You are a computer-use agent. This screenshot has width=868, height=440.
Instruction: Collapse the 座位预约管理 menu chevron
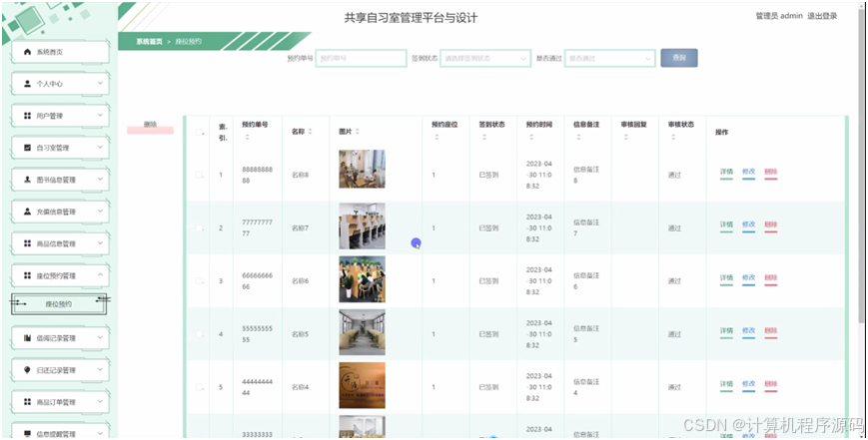pos(100,274)
